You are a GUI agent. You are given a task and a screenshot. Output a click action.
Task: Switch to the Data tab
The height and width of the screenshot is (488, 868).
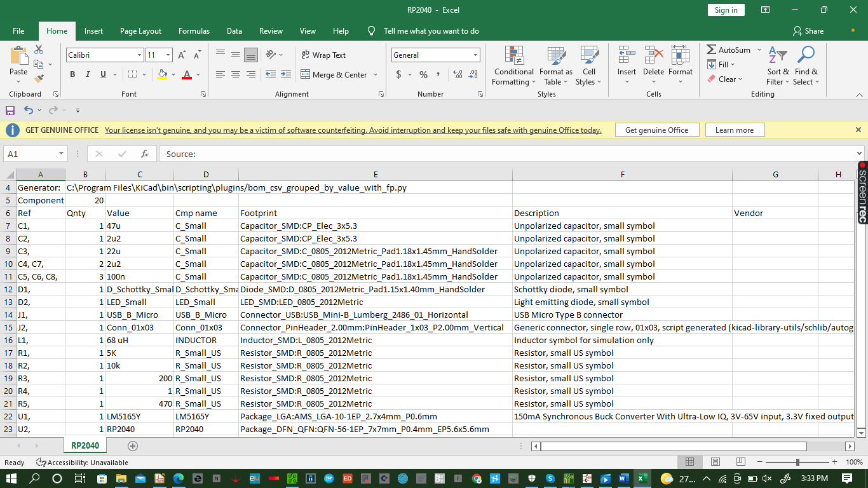[x=234, y=30]
